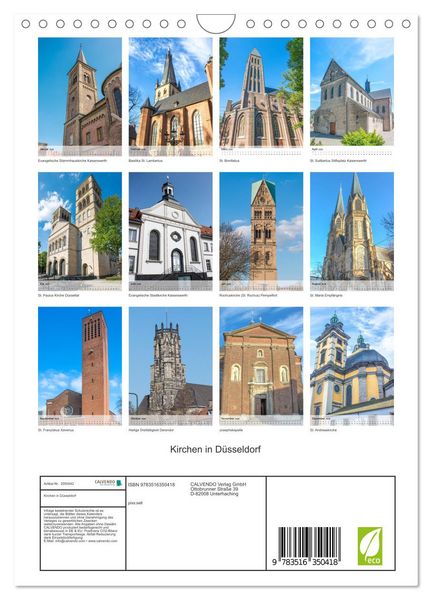
Task: Click caption 'Evangelische Stadtkirche Kaiserswerth'
Action: pyautogui.click(x=158, y=295)
